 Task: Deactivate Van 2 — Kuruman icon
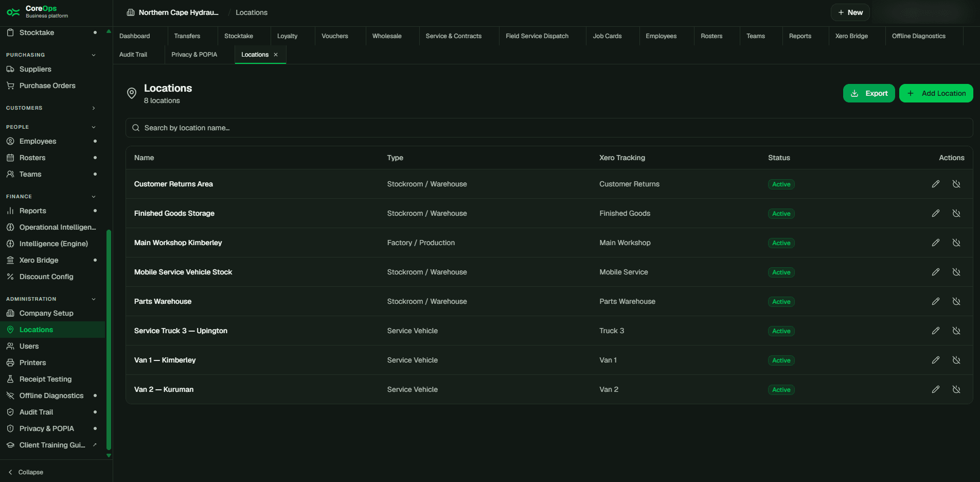tap(956, 389)
